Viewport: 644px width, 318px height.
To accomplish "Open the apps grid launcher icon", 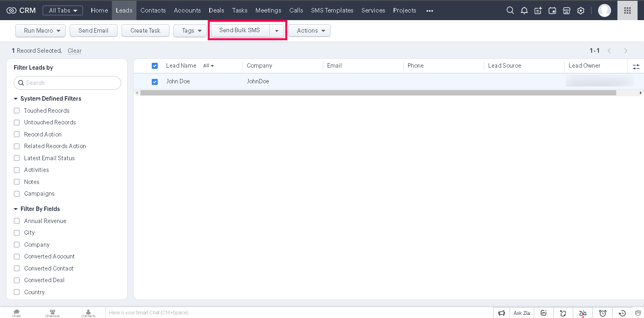I will click(x=627, y=10).
